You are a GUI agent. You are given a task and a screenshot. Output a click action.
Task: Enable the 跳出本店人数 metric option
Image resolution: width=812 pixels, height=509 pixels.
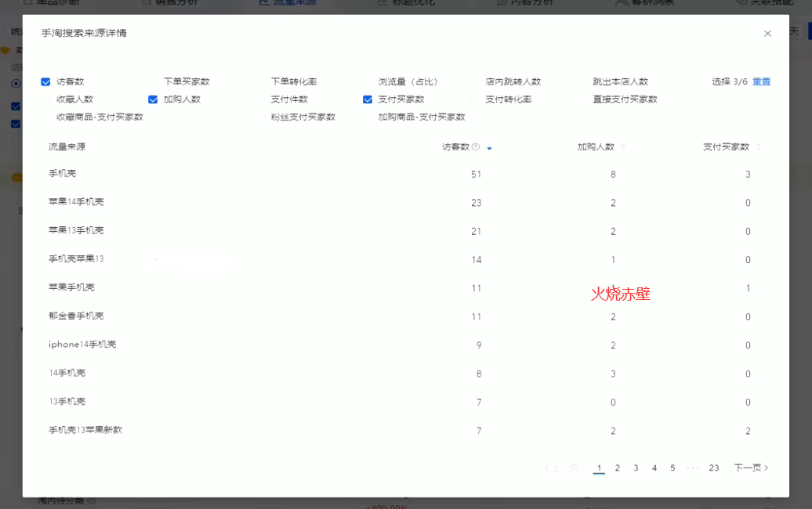click(x=621, y=81)
